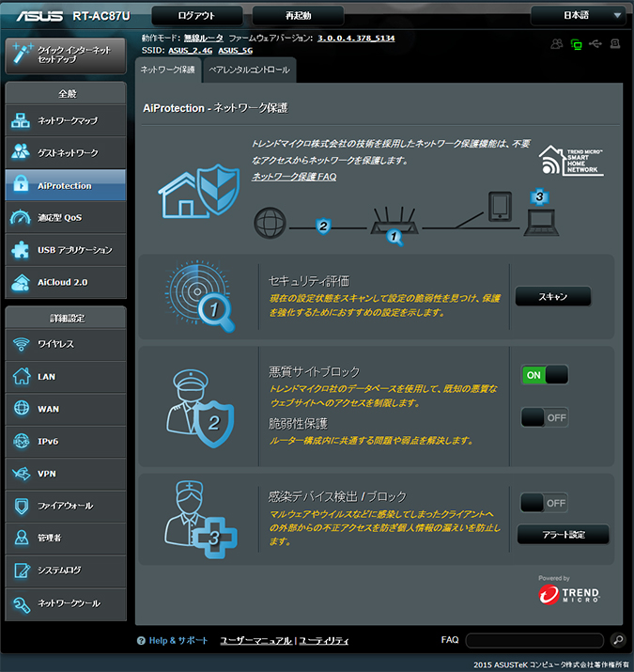Open the ネットワーク保護 FAQ link

tap(294, 177)
